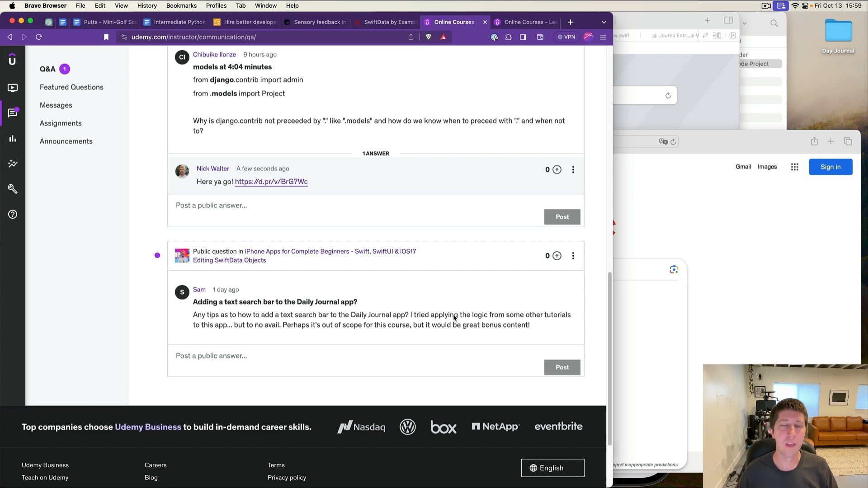
Task: Open Brave Wallet icon
Action: pyautogui.click(x=540, y=37)
